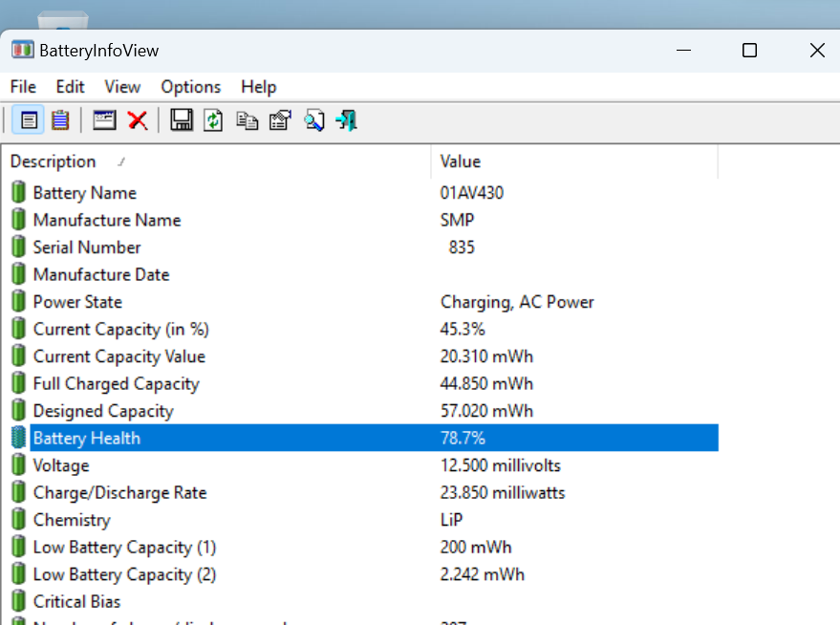The height and width of the screenshot is (625, 840).
Task: Click the blue battery icon beside Battery Health
Action: click(x=18, y=438)
